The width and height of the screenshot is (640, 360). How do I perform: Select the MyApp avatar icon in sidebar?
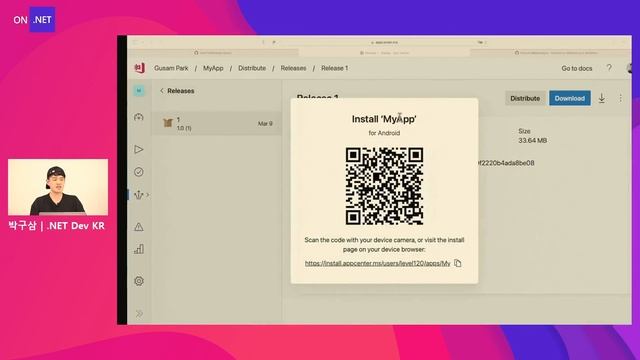pyautogui.click(x=139, y=91)
